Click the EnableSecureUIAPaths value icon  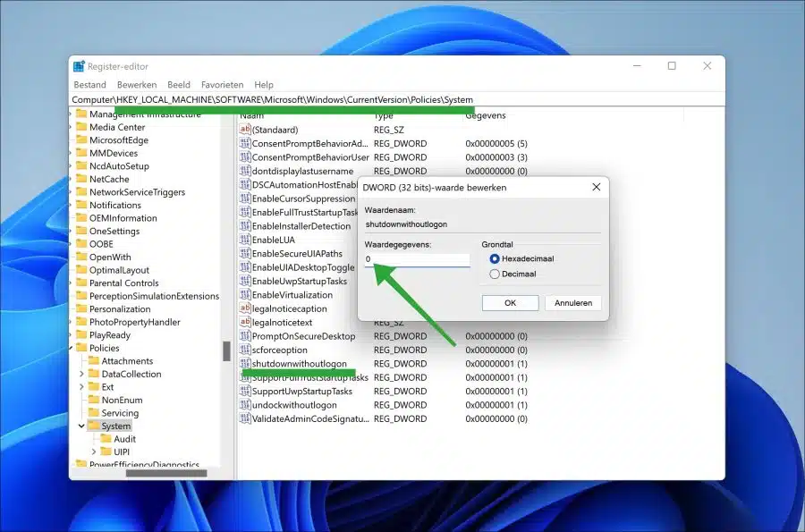(x=245, y=253)
